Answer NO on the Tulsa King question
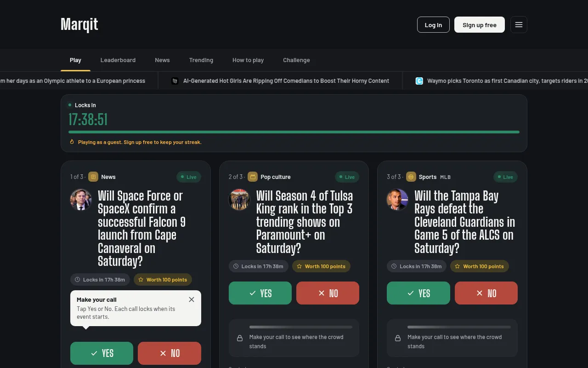The width and height of the screenshot is (588, 368). 328,293
